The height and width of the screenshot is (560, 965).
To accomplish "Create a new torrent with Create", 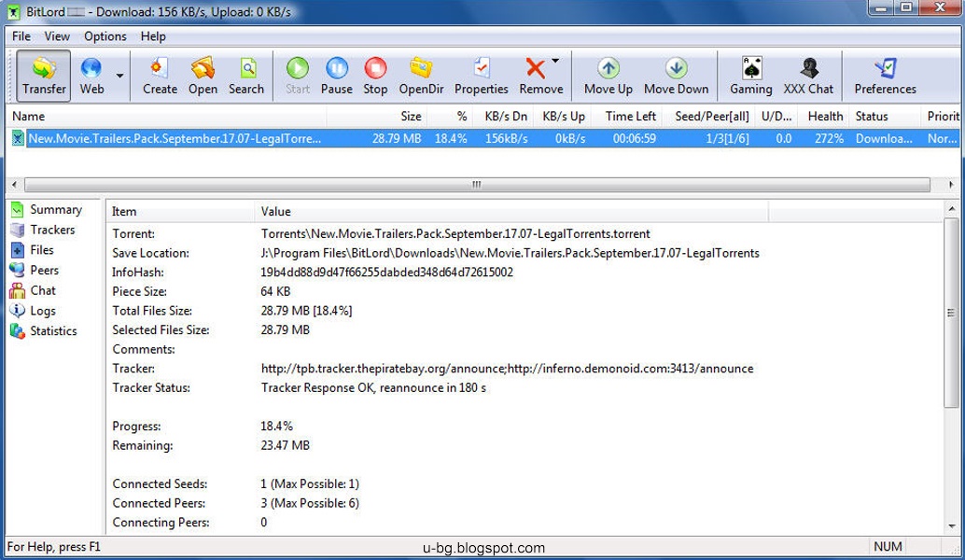I will click(160, 76).
